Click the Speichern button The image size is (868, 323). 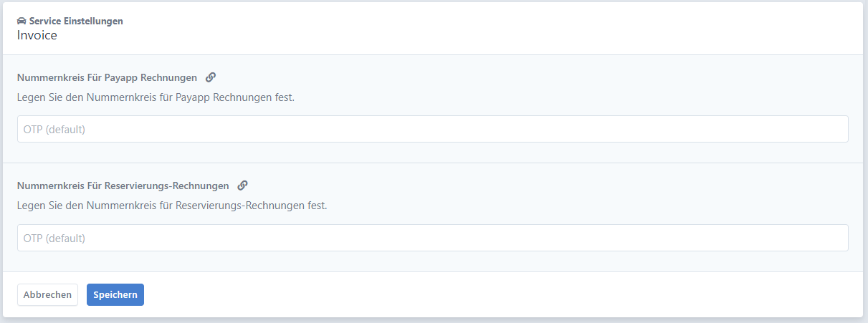[115, 295]
